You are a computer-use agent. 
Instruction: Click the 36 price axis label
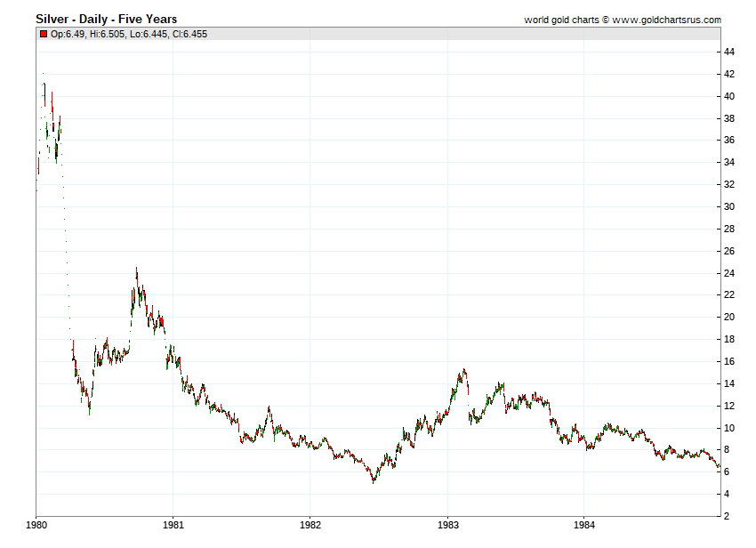(729, 140)
